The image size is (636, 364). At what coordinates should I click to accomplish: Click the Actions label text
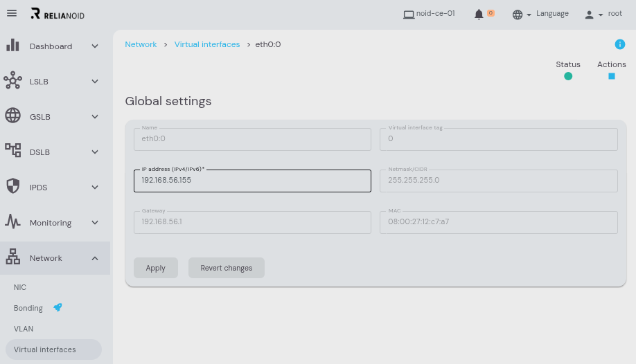tap(611, 64)
